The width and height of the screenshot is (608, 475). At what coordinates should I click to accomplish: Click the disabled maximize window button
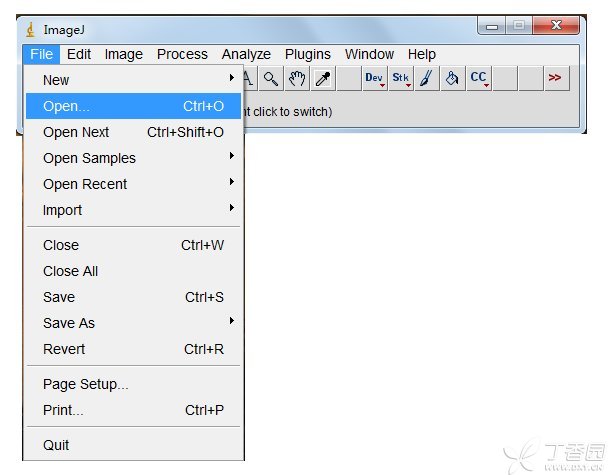tap(519, 26)
